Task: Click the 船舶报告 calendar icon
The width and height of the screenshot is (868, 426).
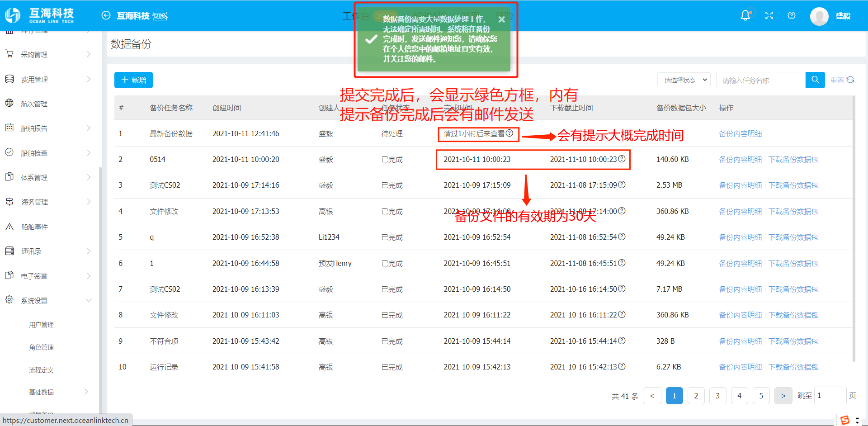Action: (x=9, y=128)
